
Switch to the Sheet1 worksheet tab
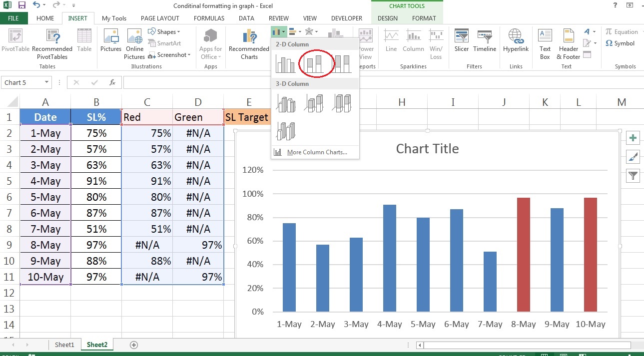[64, 344]
